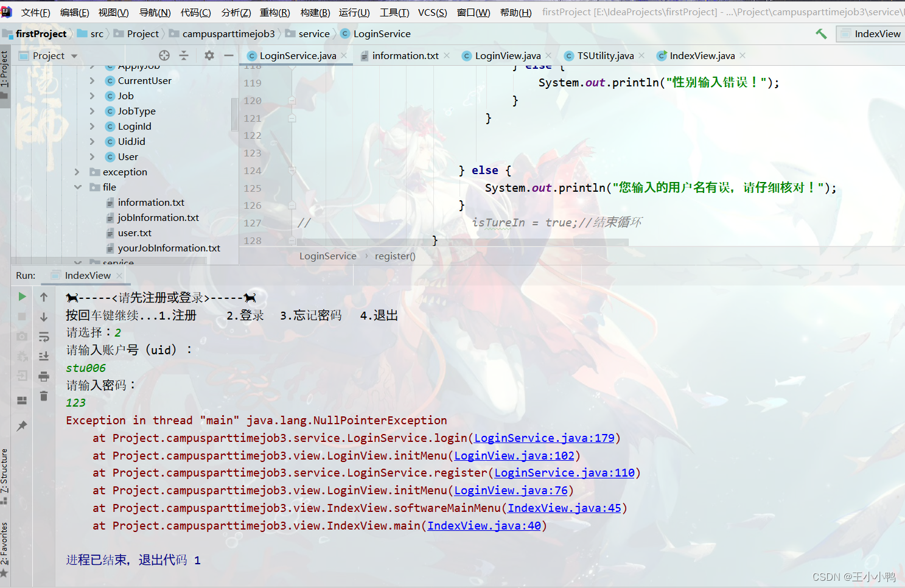Click the collapse all icon in Project panel

tap(184, 55)
